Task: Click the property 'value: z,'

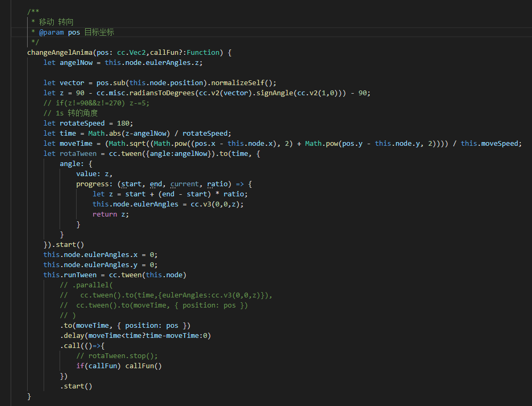Action: pos(94,174)
